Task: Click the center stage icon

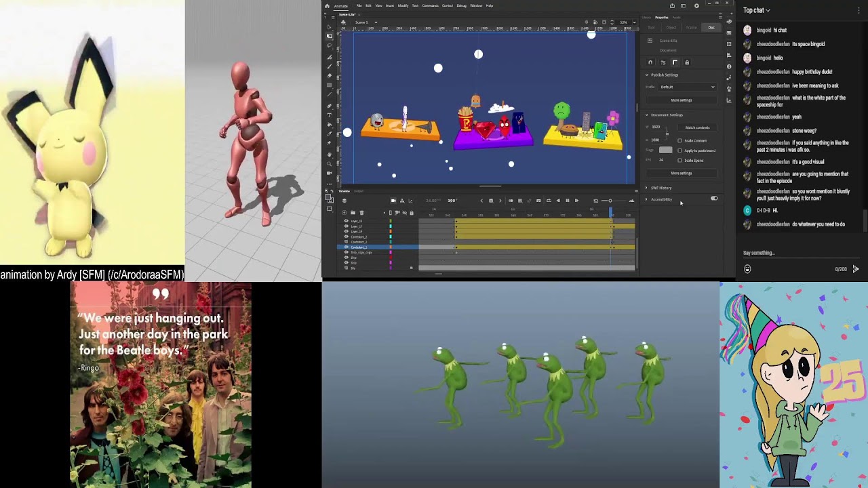Action: click(x=587, y=22)
